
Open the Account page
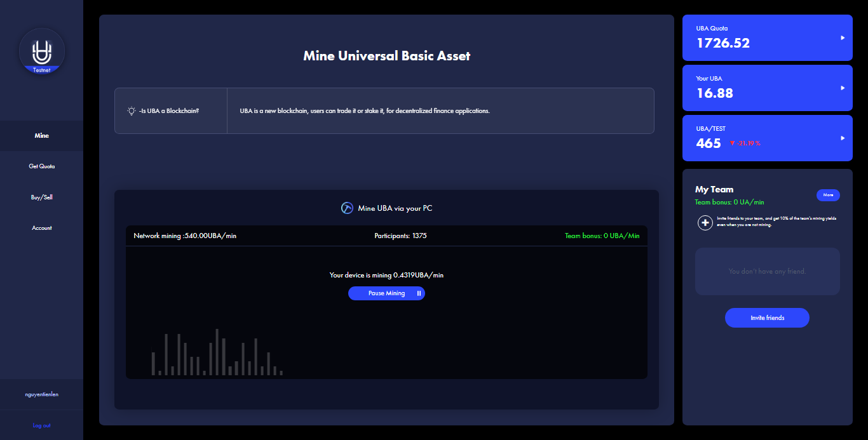point(41,228)
